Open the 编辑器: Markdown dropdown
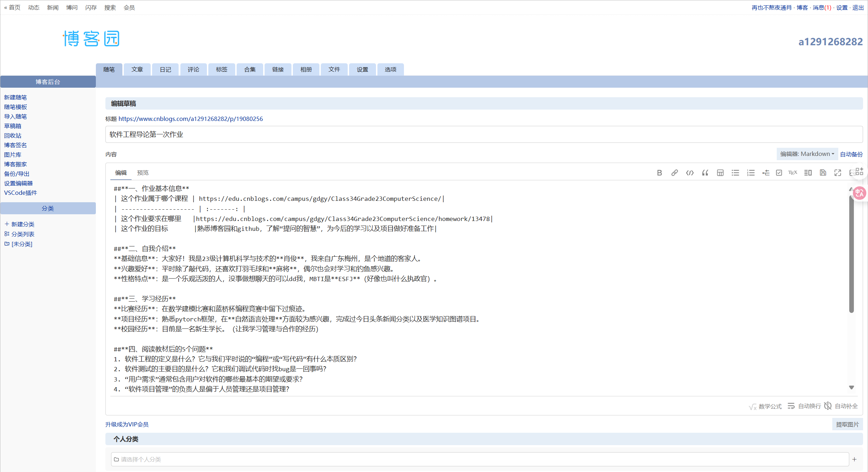 pyautogui.click(x=807, y=154)
